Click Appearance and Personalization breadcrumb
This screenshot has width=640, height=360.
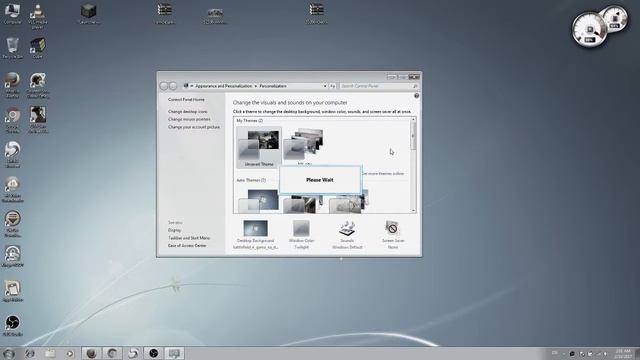[224, 86]
